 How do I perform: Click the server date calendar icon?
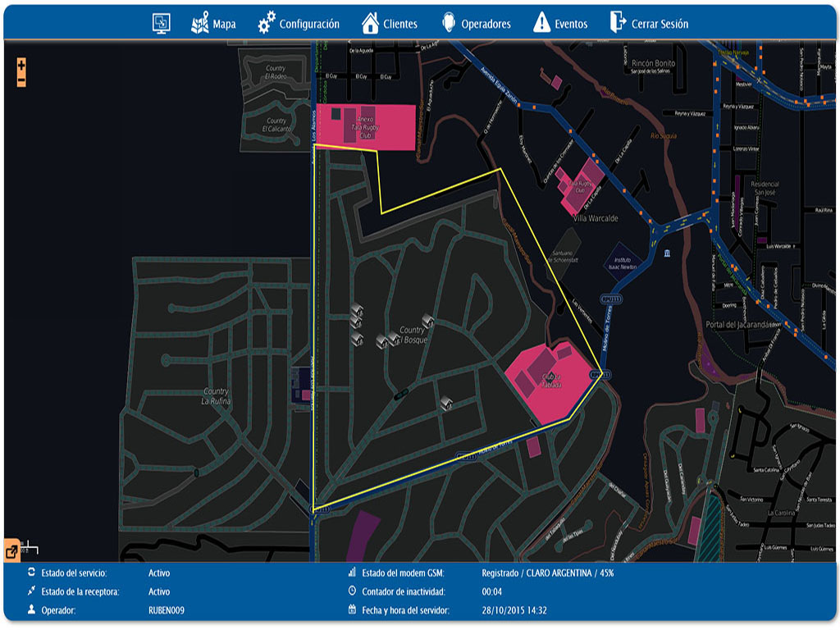coord(352,610)
